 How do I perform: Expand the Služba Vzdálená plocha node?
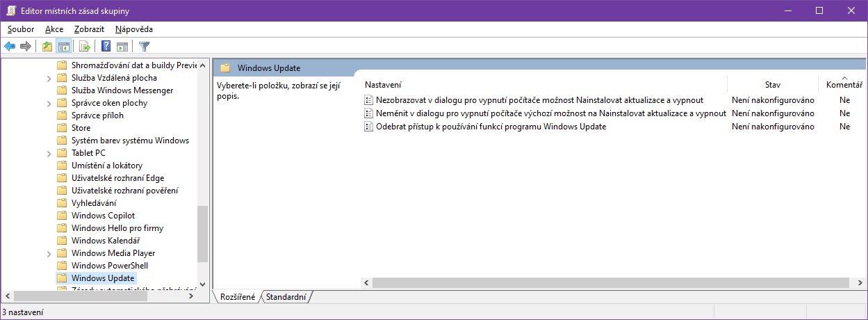(49, 78)
